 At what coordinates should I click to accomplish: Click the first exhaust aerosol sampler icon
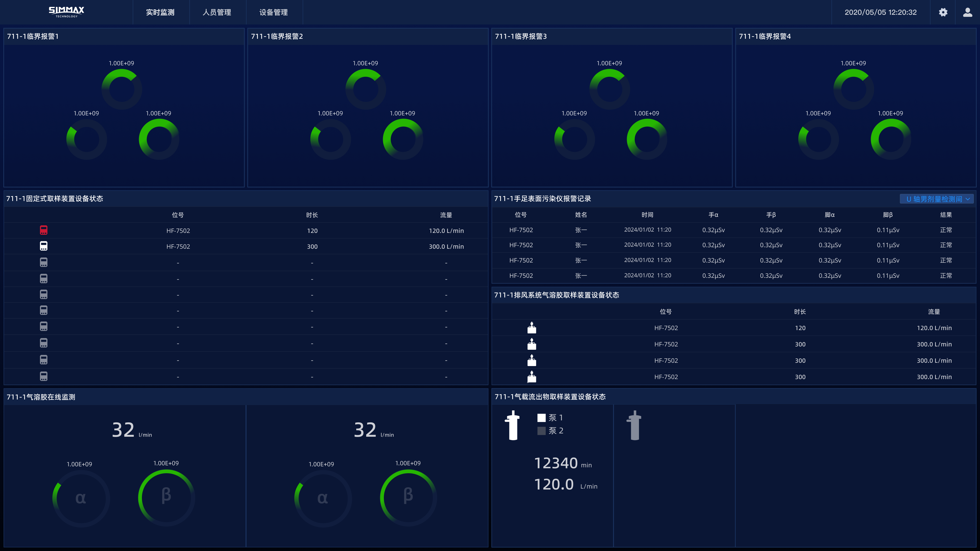531,328
